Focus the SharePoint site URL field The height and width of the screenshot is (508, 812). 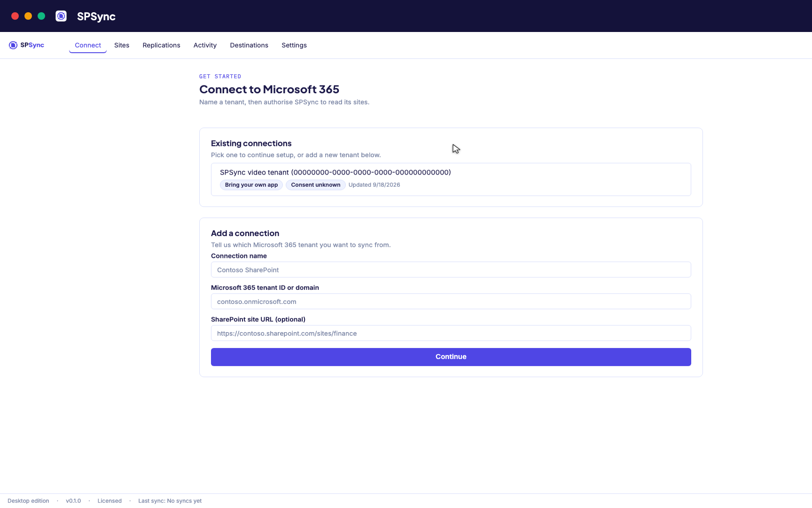(451, 333)
